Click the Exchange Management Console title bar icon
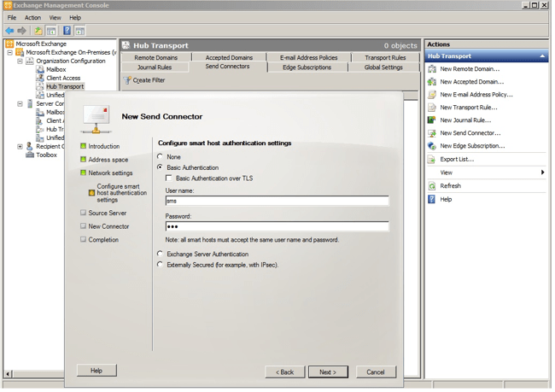555x392 pixels. coord(8,5)
